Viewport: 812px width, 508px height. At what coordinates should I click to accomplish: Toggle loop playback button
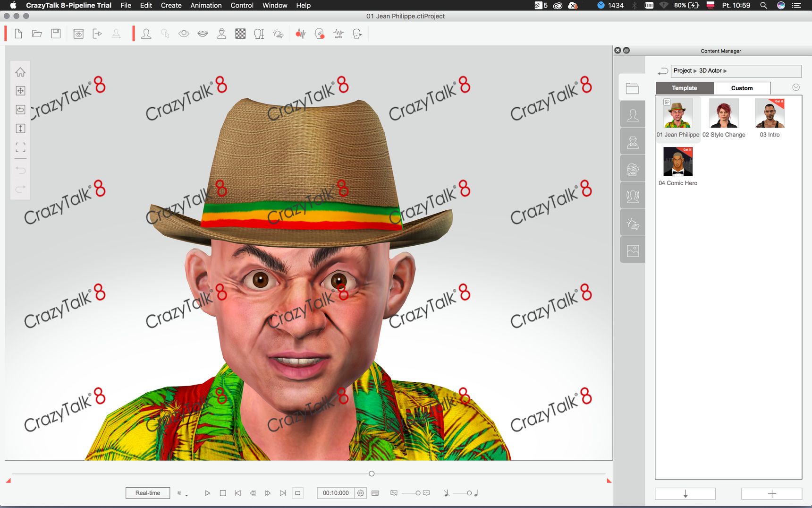click(x=297, y=493)
